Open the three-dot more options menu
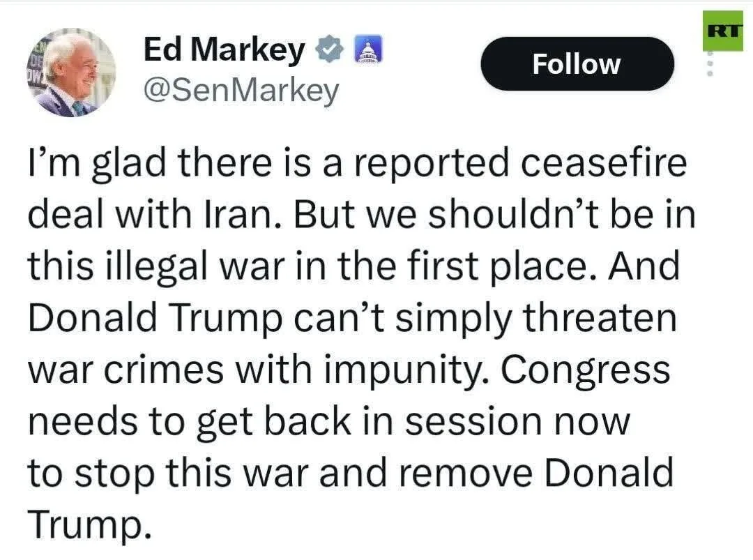Screen dimensions: 753x560 (x=711, y=64)
